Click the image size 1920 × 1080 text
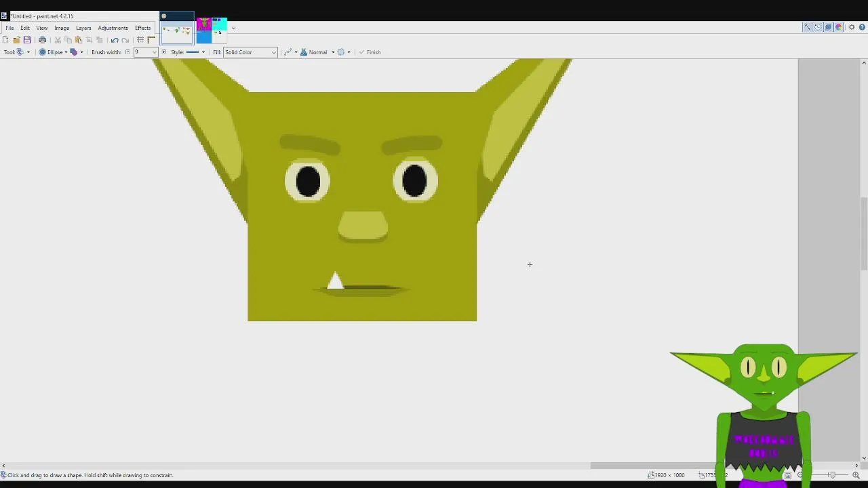Image resolution: width=868 pixels, height=488 pixels. pyautogui.click(x=669, y=475)
